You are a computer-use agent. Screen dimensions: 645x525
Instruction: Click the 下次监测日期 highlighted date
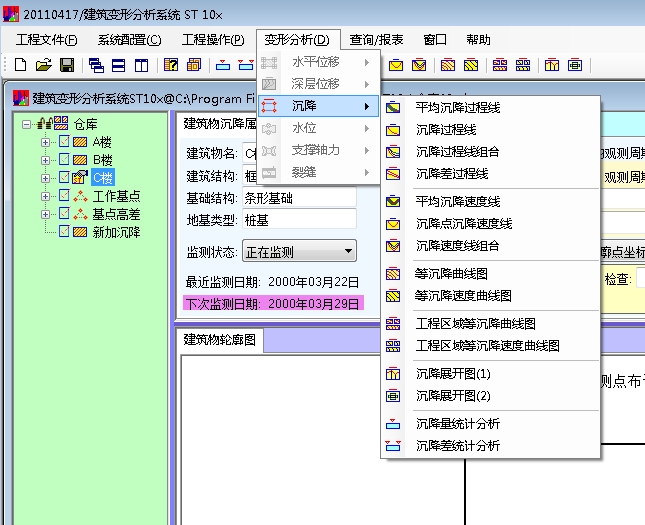coord(273,304)
